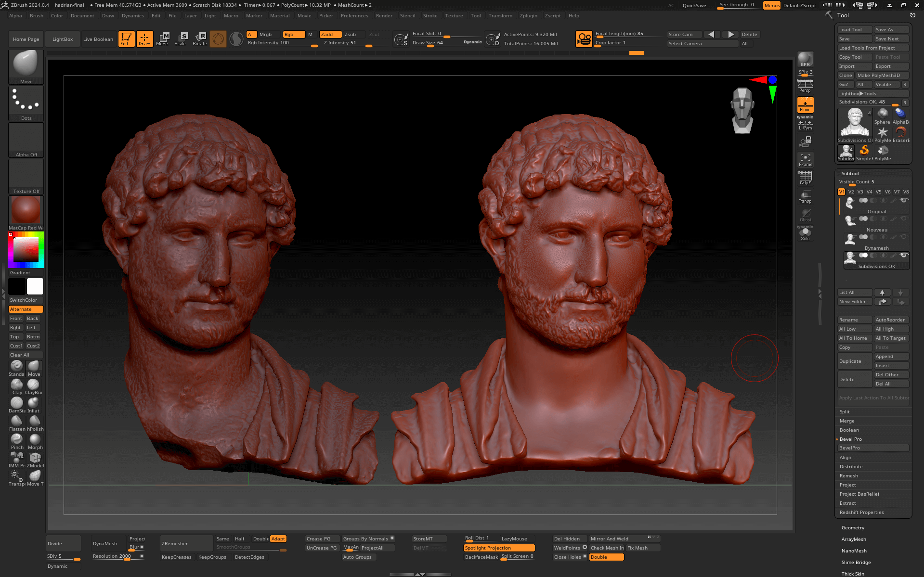Viewport: 924px width, 577px height.
Task: Select the Scale transform tool
Action: tap(181, 38)
